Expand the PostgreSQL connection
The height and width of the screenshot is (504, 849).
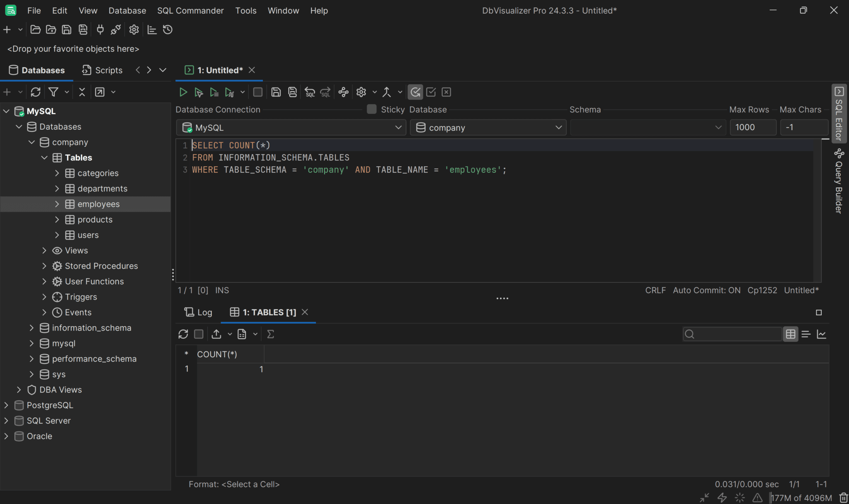6,405
